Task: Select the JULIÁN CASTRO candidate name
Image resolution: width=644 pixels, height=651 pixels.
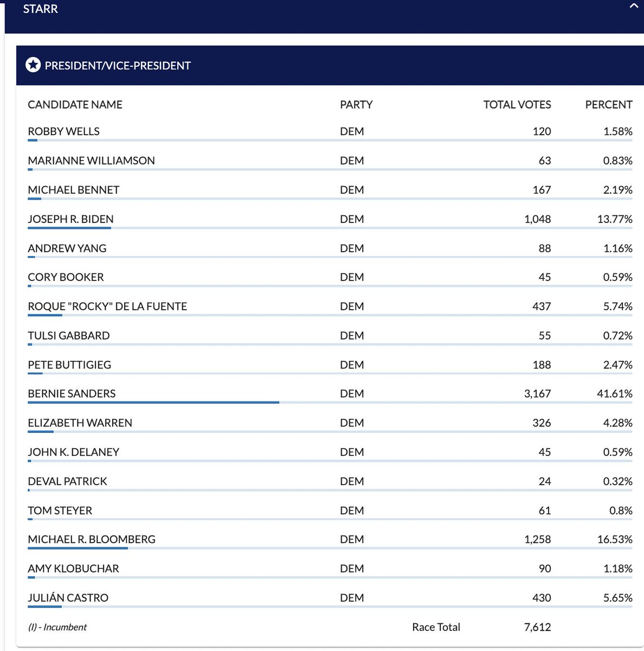Action: 68,598
